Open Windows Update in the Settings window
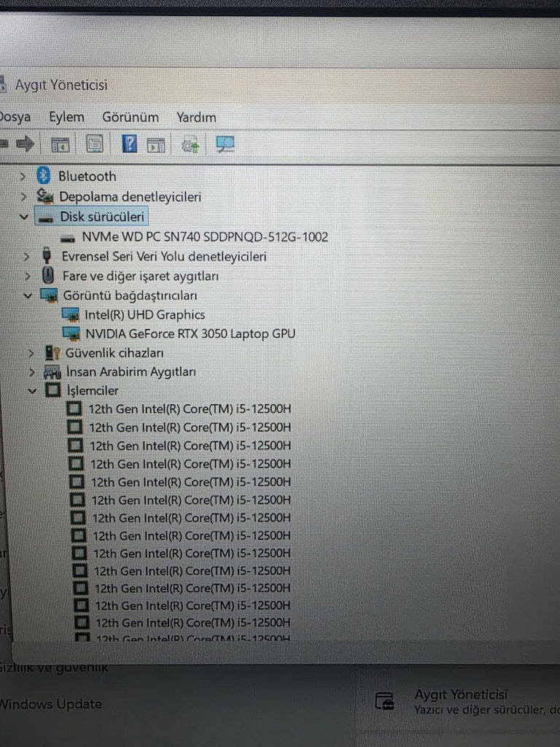Image resolution: width=560 pixels, height=747 pixels. coord(50,704)
